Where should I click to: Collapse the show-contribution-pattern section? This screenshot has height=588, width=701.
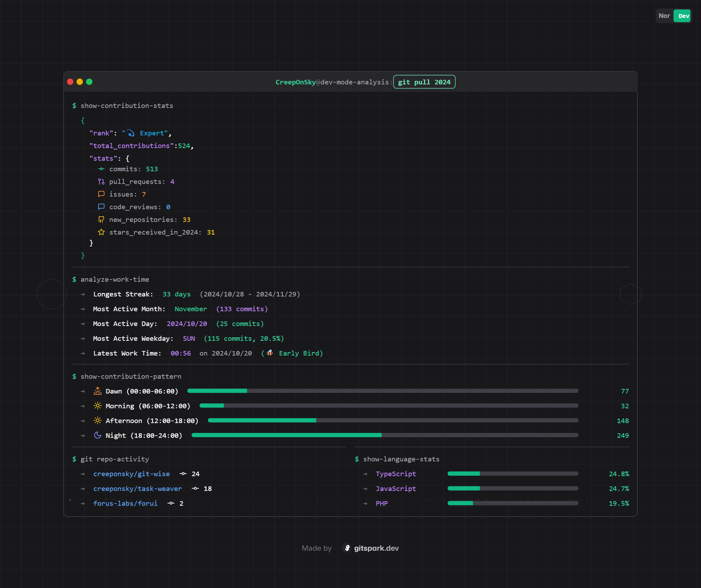coord(131,376)
